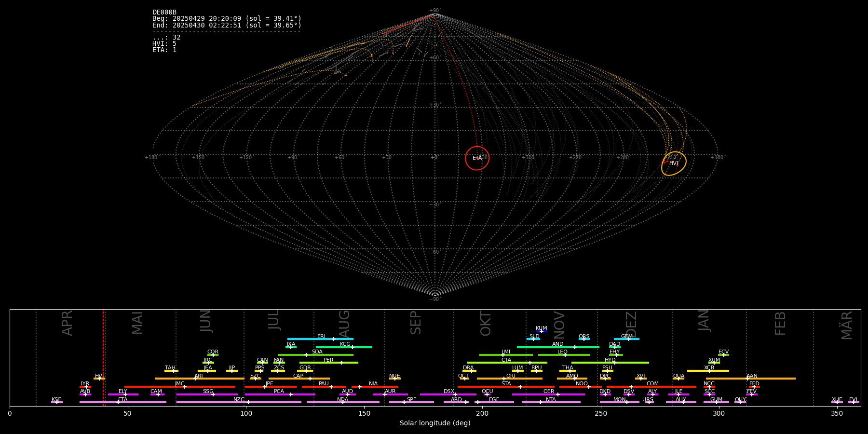Select the XVI shower bar label

tap(640, 376)
